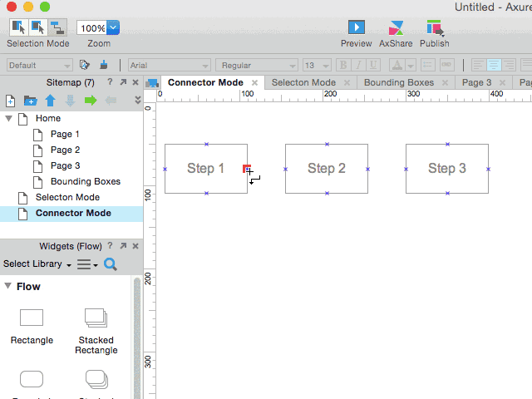Open the Arial font dropdown

coord(170,65)
